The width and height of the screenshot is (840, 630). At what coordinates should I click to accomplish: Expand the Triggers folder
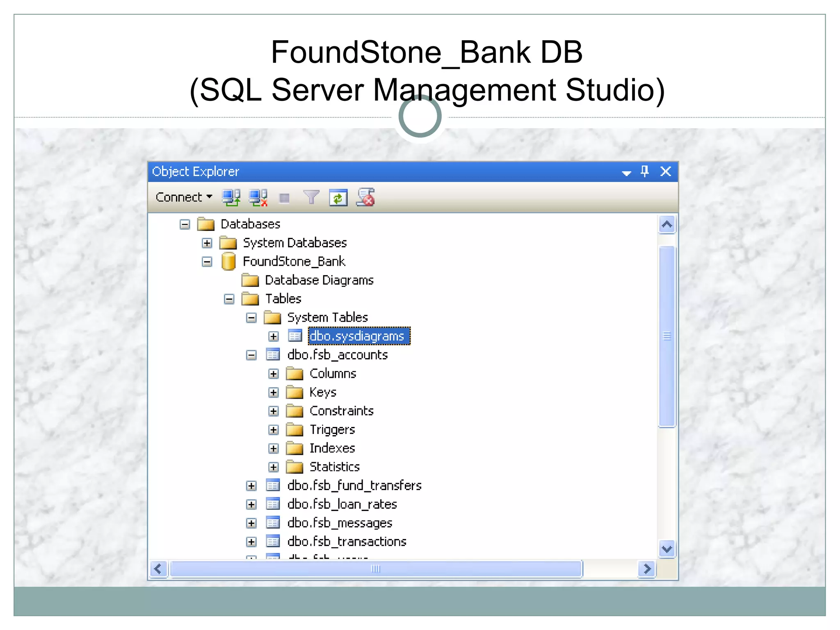(274, 430)
